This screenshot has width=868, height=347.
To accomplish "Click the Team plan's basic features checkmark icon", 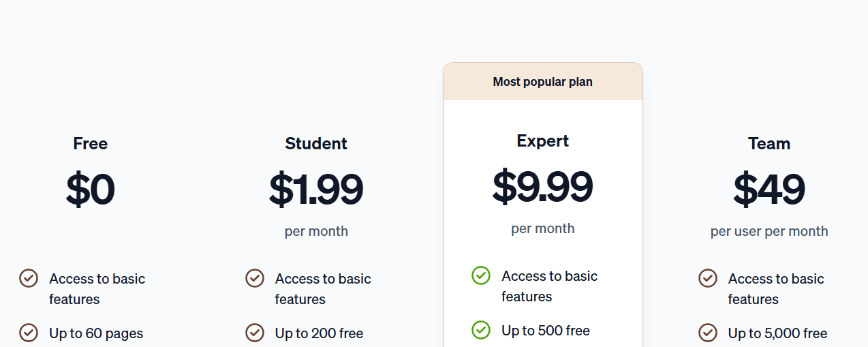I will coord(708,278).
